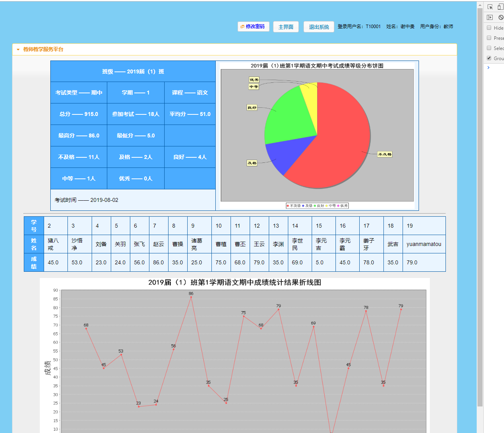Click the 优秀 —— 0人 cell
Image resolution: width=504 pixels, height=433 pixels.
[x=136, y=178]
